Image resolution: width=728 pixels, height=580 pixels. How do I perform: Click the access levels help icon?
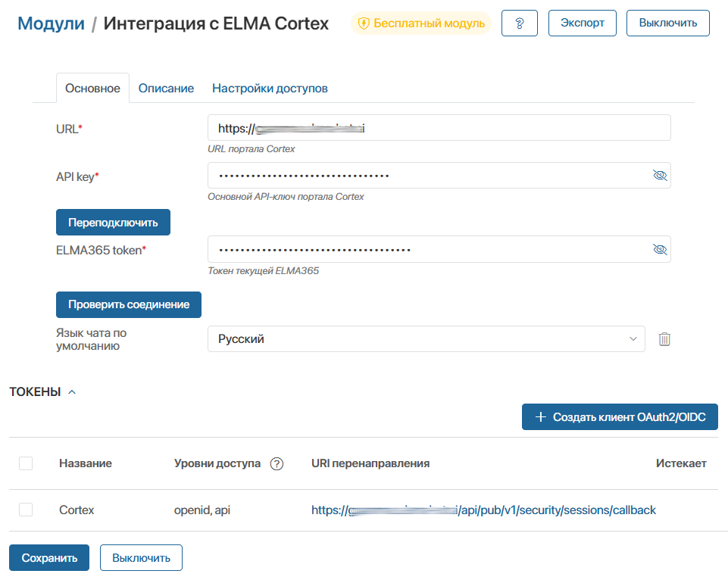277,463
